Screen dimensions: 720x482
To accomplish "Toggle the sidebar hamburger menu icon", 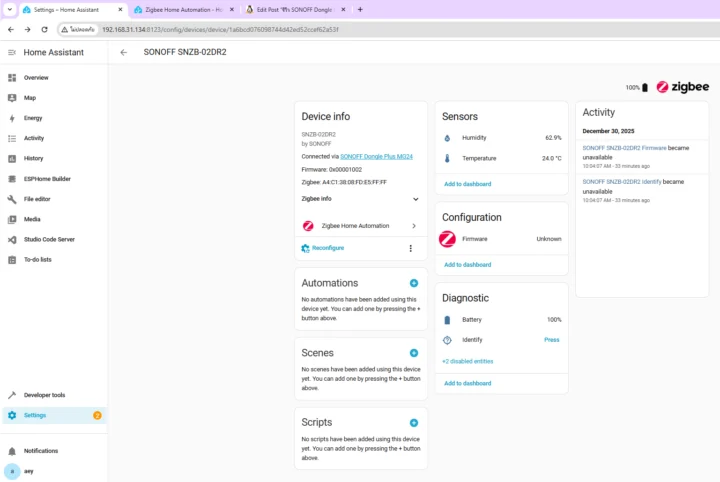I will pos(12,52).
